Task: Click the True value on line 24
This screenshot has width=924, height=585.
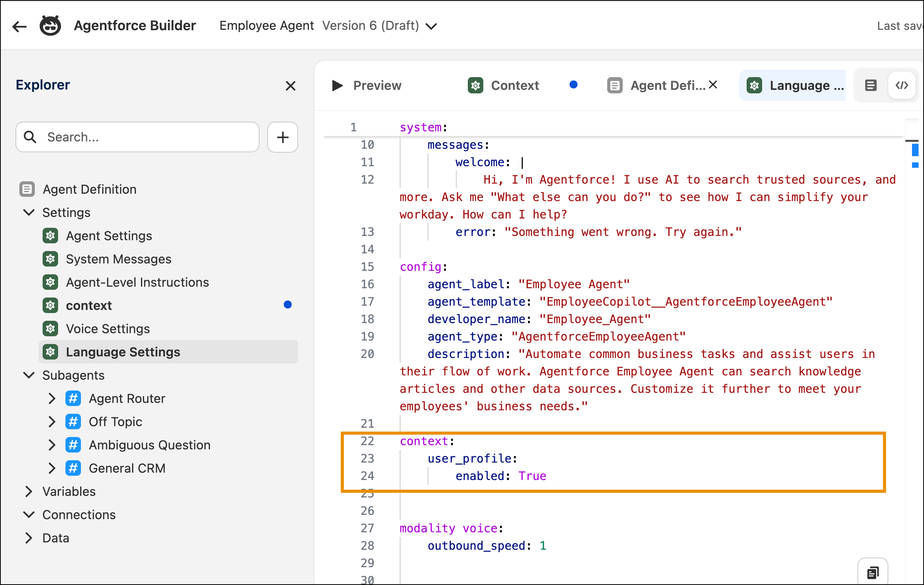Action: [532, 476]
